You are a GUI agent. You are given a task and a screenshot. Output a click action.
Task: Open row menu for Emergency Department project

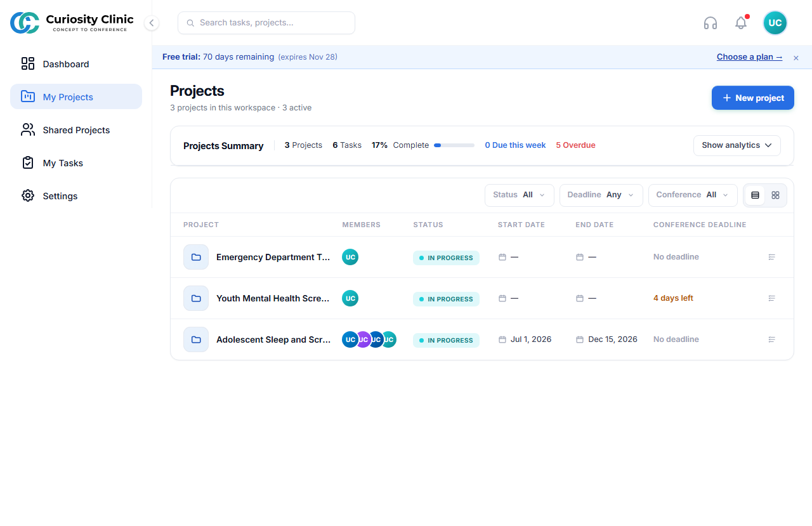point(772,257)
